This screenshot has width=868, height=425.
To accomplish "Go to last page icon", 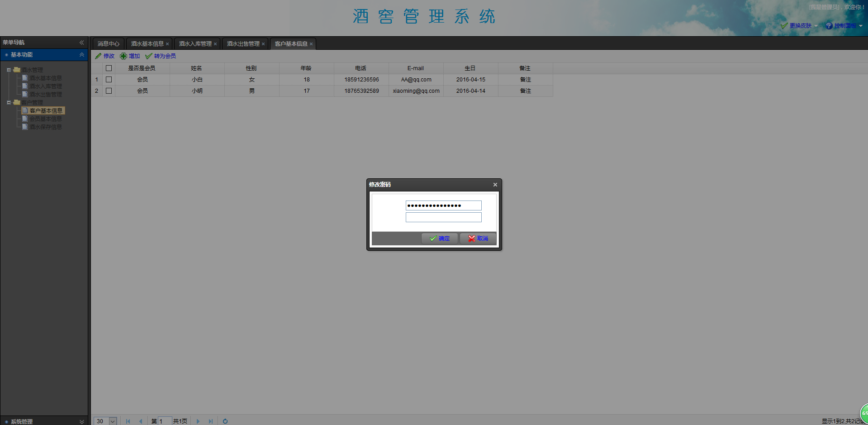I will tap(210, 421).
